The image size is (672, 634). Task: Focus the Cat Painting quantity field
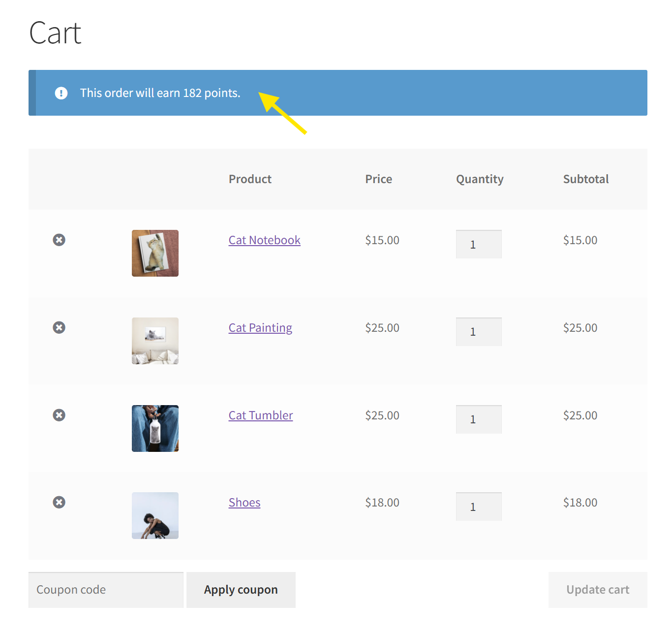(479, 332)
